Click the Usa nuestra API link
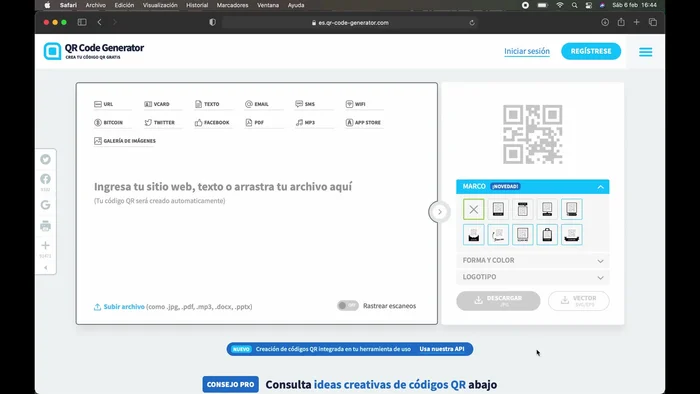This screenshot has width=700, height=394. 442,349
